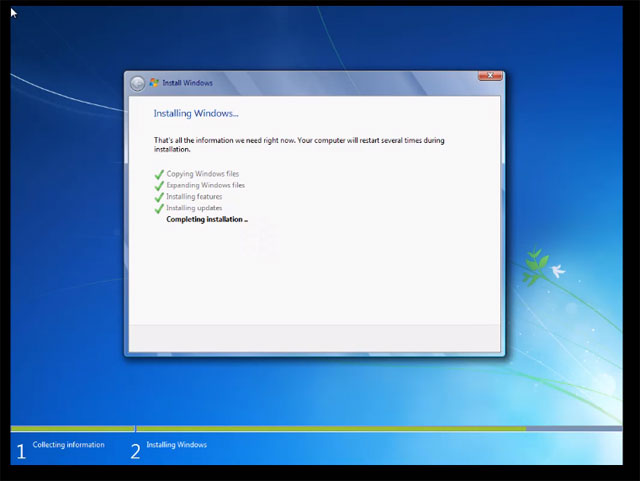
Task: Click the green Installing Windows progress bar
Action: tap(331, 429)
